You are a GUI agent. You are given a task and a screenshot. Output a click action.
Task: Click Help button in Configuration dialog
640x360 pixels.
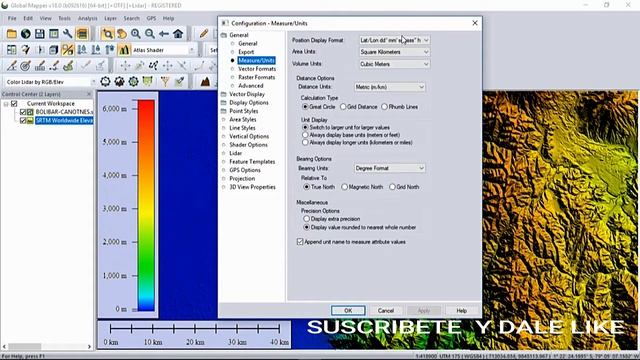(462, 311)
